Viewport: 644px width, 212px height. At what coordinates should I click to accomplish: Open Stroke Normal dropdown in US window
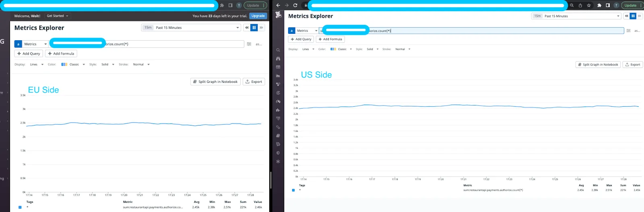coord(403,49)
